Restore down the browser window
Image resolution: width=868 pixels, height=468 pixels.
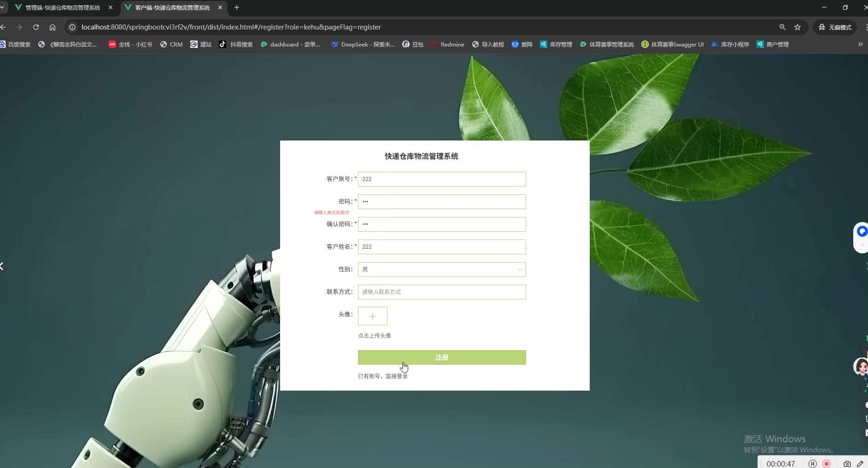click(845, 7)
